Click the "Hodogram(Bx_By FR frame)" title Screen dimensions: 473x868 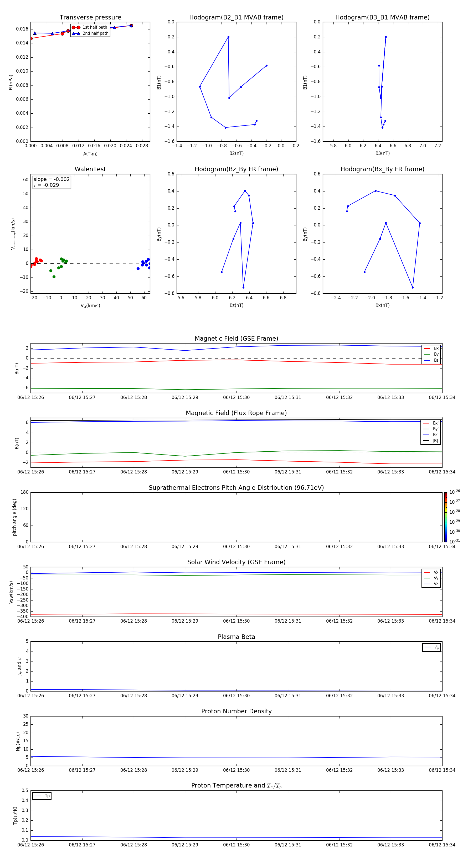pos(382,169)
